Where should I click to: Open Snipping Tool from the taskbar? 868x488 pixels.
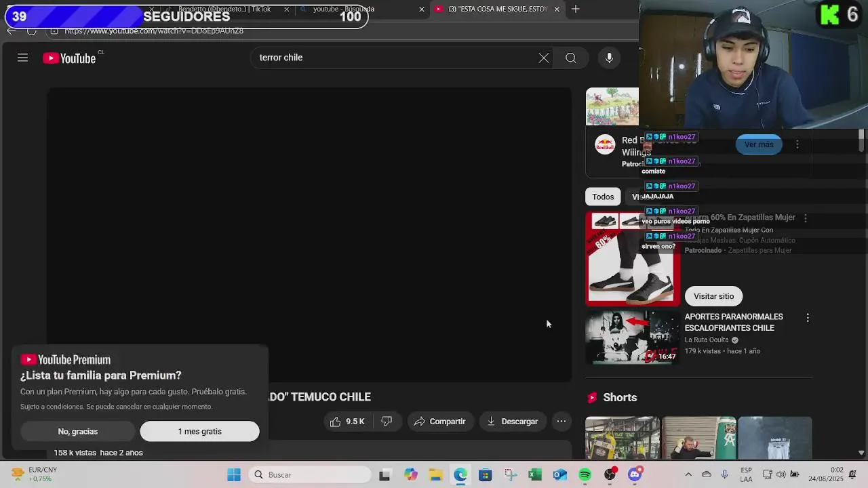click(x=510, y=474)
